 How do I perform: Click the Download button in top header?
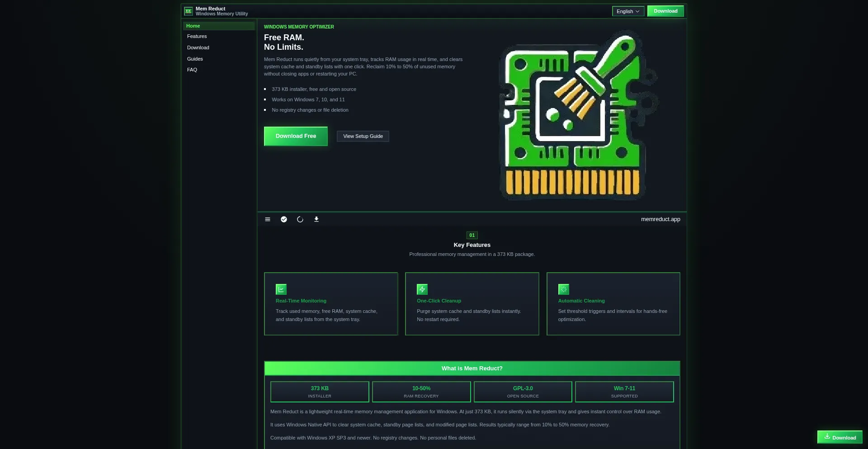(665, 11)
